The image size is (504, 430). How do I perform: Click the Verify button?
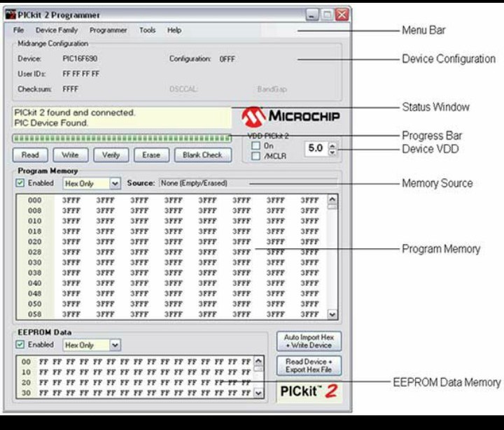pyautogui.click(x=111, y=155)
